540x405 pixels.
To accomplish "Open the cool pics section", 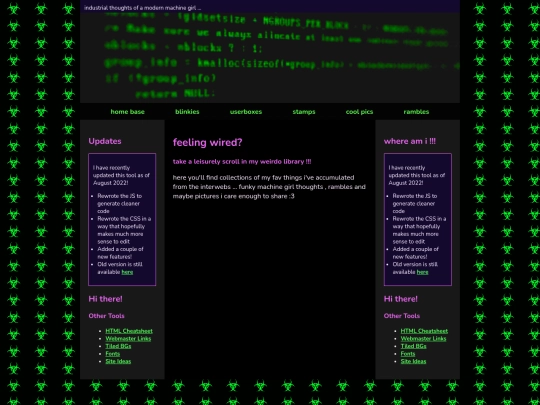I will pos(359,112).
